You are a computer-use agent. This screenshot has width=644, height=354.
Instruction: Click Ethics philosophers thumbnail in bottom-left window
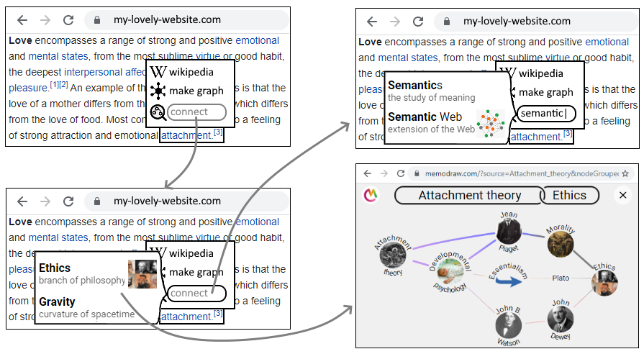142,274
